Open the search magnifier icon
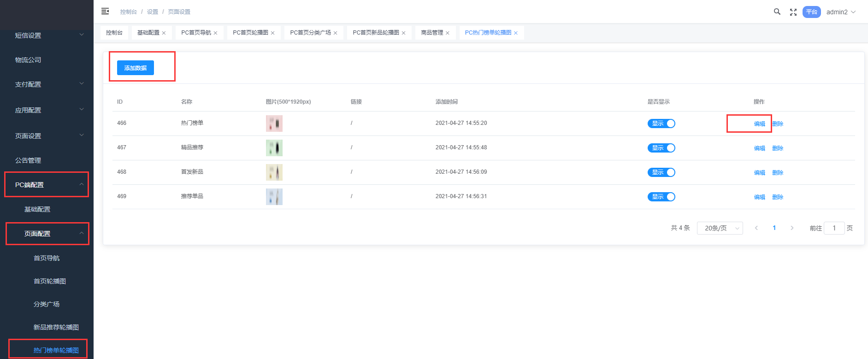The width and height of the screenshot is (868, 359). click(777, 12)
